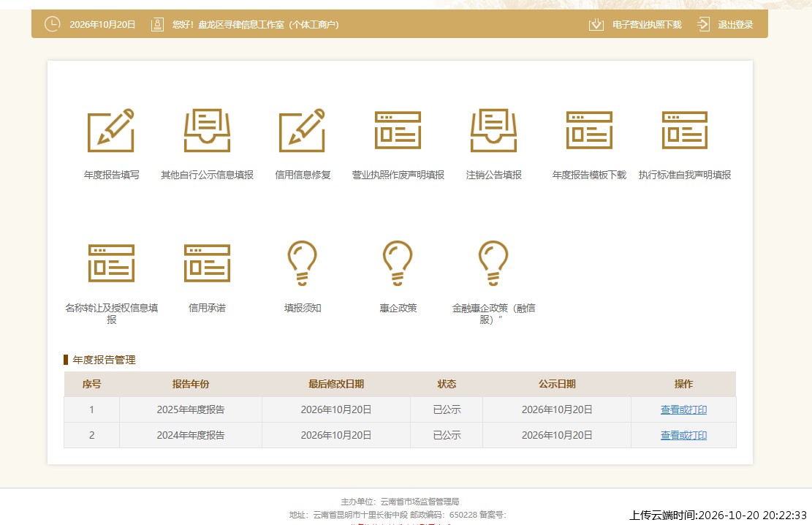The height and width of the screenshot is (525, 812).
Task: Click the 年度报告模板下载 form icon
Action: 589,130
